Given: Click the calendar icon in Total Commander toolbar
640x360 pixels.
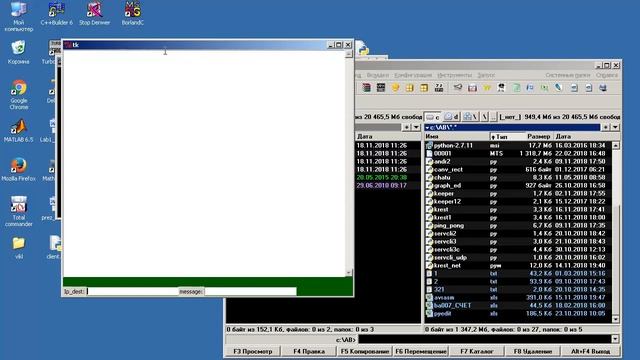Looking at the screenshot, I should 472,88.
